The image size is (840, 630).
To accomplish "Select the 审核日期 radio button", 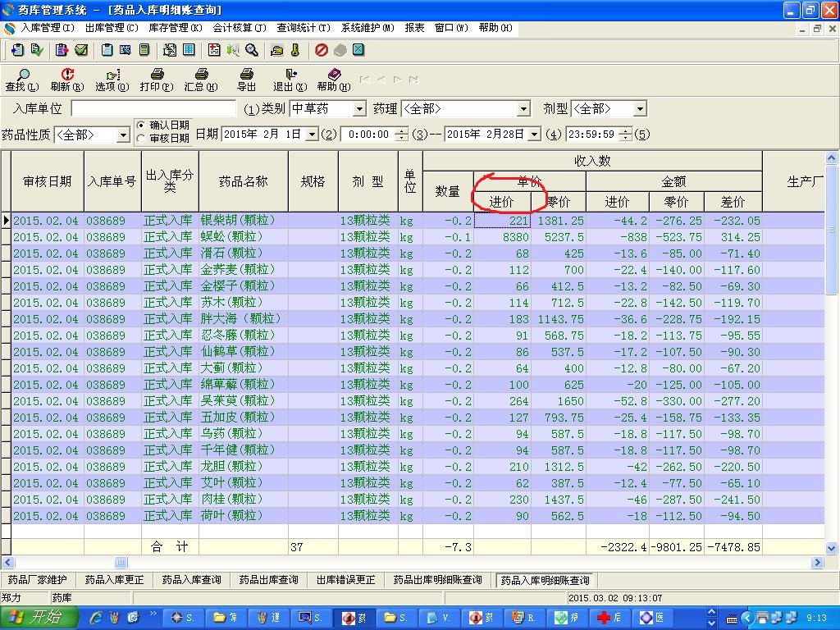I will tap(140, 139).
